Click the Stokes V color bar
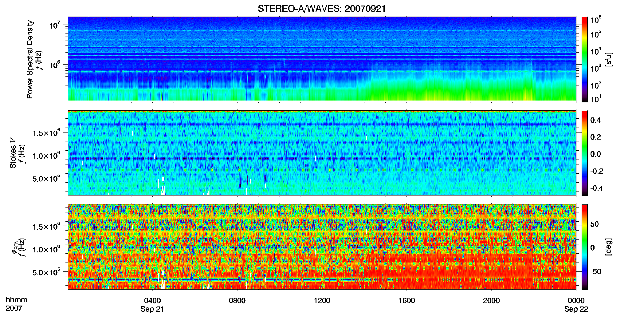 585,153
